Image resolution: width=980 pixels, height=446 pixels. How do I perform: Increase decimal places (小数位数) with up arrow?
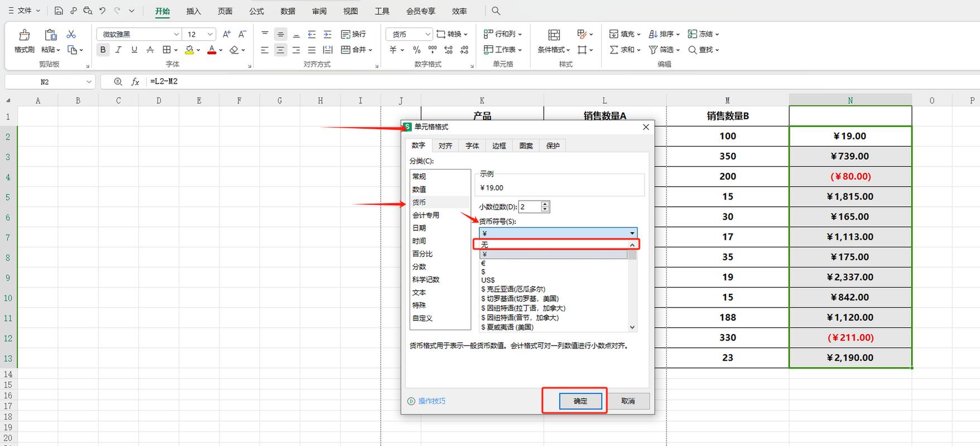545,203
